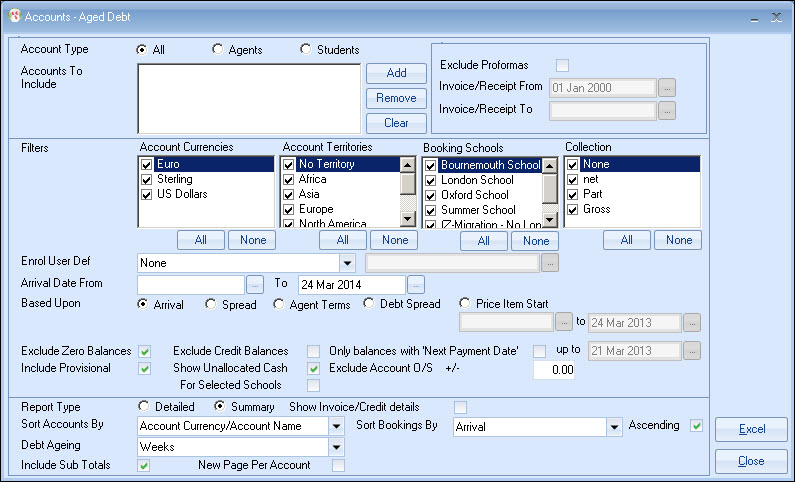795x482 pixels.
Task: Choose the Detailed report type
Action: 145,407
